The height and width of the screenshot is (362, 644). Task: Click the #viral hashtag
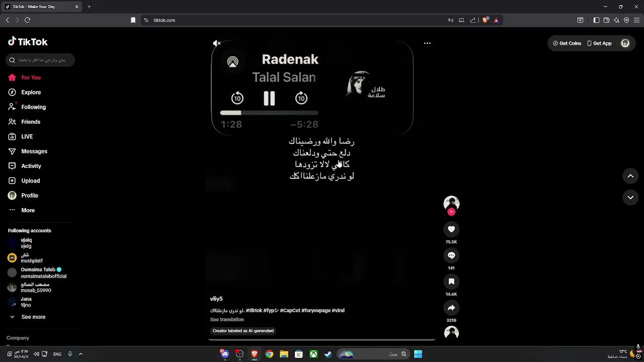pos(338,311)
